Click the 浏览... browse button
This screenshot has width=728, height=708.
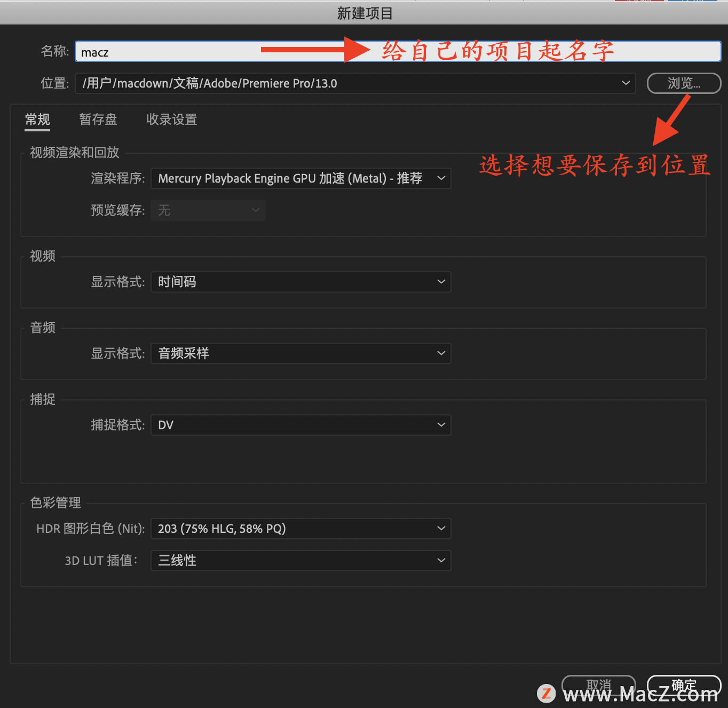coord(684,83)
